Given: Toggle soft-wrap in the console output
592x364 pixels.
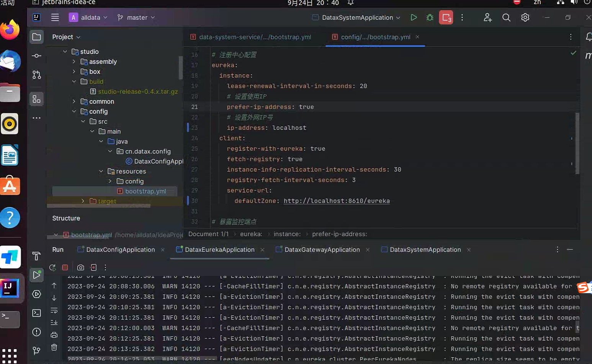Looking at the screenshot, I should 54,310.
